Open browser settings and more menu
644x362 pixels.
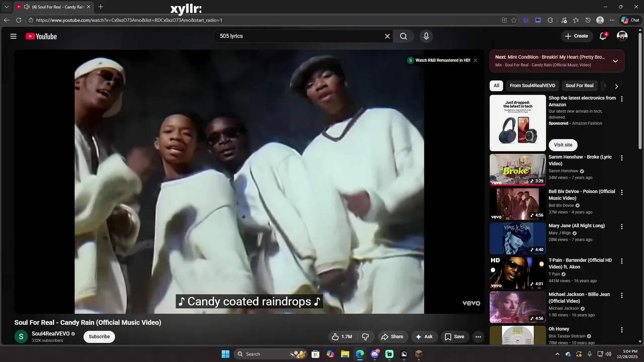612,20
